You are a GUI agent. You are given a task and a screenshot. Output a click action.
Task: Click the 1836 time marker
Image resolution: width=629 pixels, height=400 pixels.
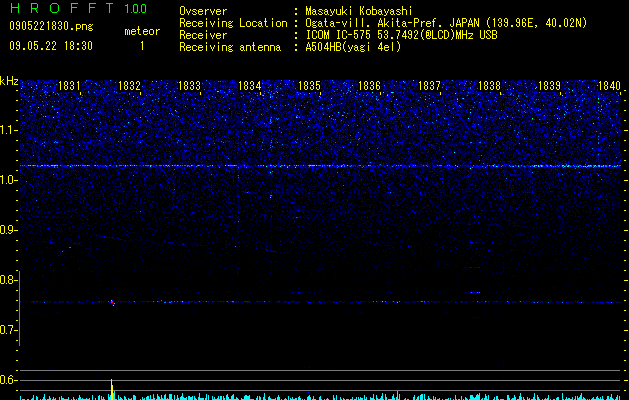coord(369,86)
